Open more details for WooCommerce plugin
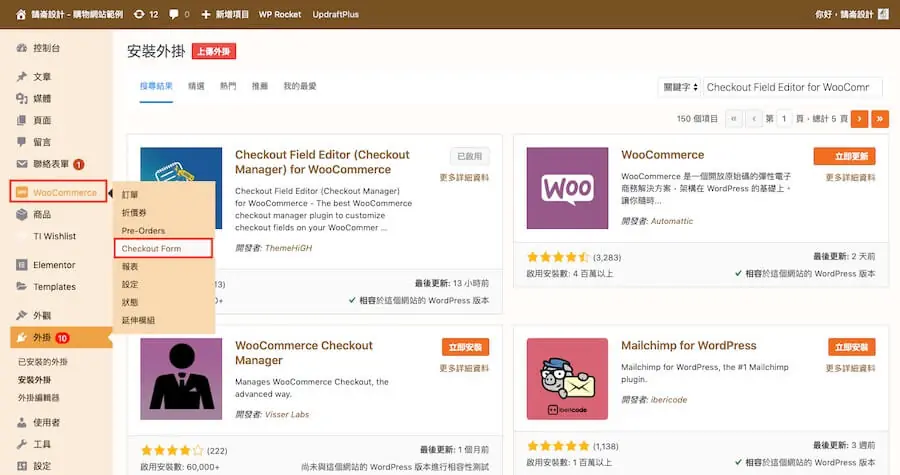Screen dimensions: 900x475 click(x=851, y=178)
